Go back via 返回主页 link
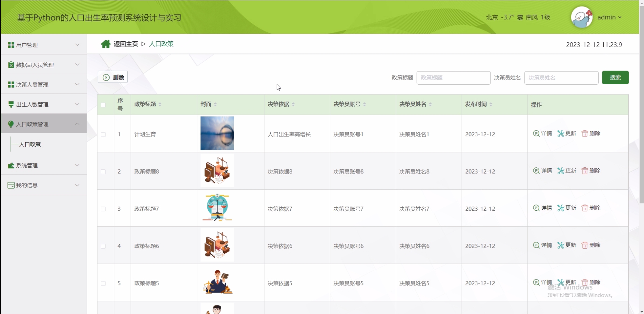644x314 pixels. point(126,44)
